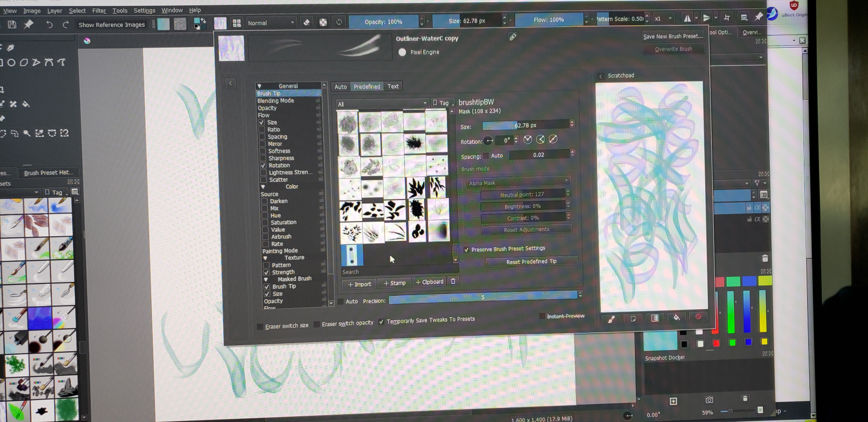Screen dimensions: 868x422
Task: Click the Undo arrow in the toolbar
Action: 49,24
